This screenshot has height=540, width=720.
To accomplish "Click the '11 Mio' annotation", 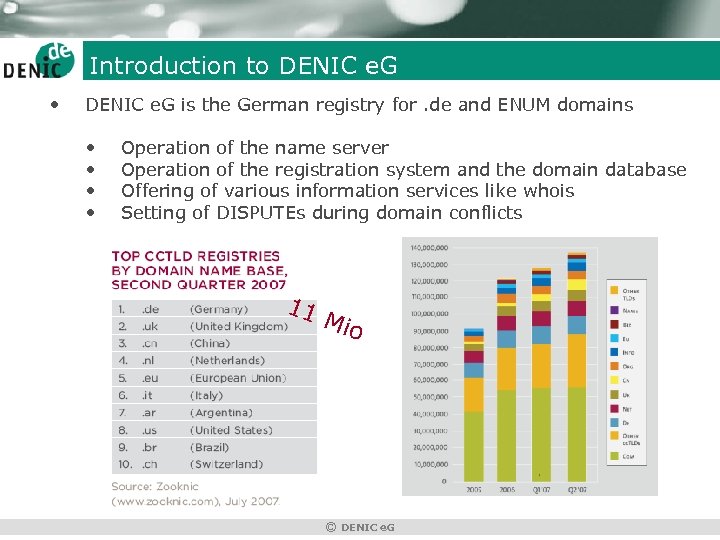I will click(326, 319).
